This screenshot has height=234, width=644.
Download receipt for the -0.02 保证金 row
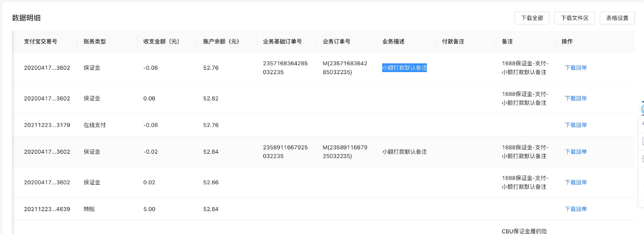(x=576, y=152)
